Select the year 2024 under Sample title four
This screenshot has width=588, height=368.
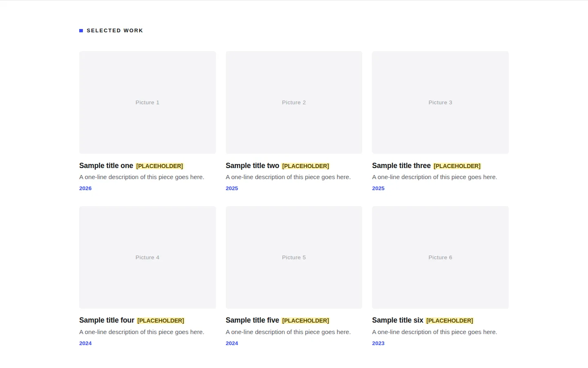click(85, 343)
